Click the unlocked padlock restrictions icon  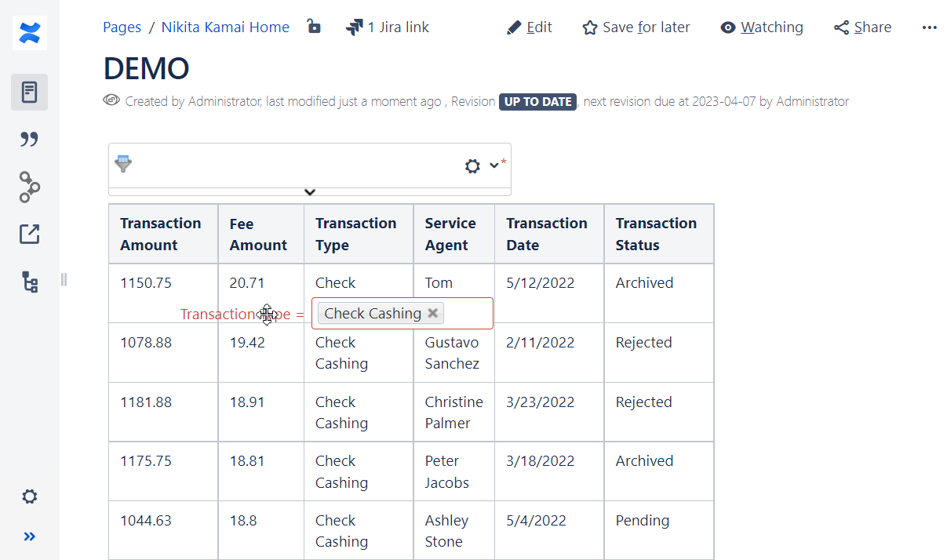click(x=314, y=26)
